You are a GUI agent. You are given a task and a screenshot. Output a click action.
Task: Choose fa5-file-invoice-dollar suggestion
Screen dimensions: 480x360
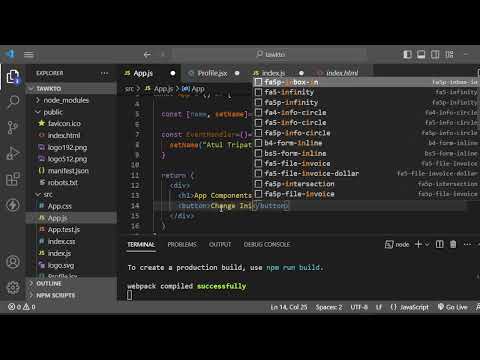pyautogui.click(x=366, y=173)
